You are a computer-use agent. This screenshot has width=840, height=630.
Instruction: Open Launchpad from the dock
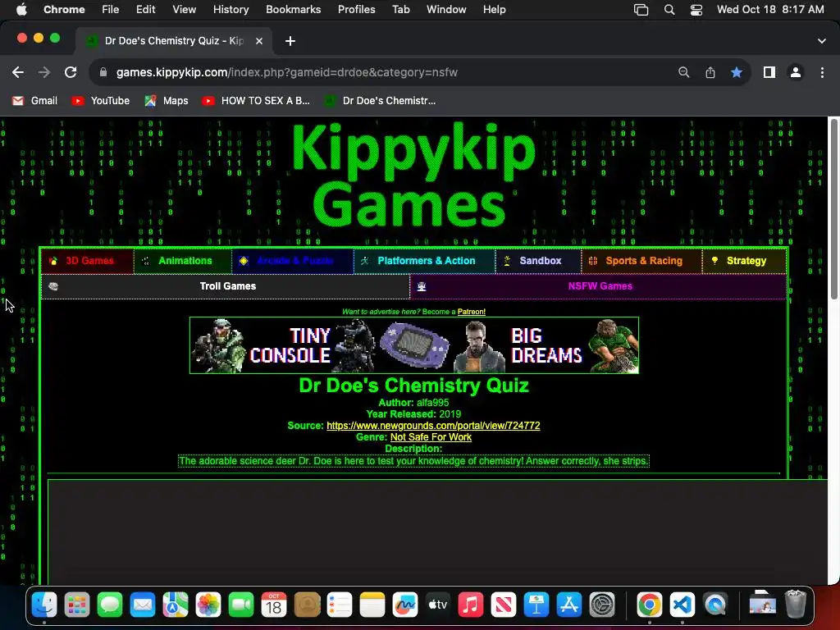(x=77, y=605)
